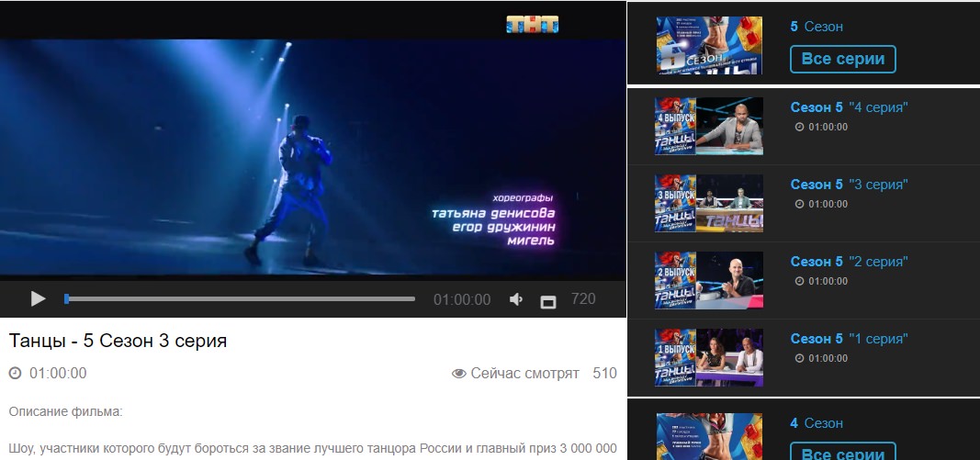Start video playback with the play button
The width and height of the screenshot is (980, 460).
pos(39,298)
